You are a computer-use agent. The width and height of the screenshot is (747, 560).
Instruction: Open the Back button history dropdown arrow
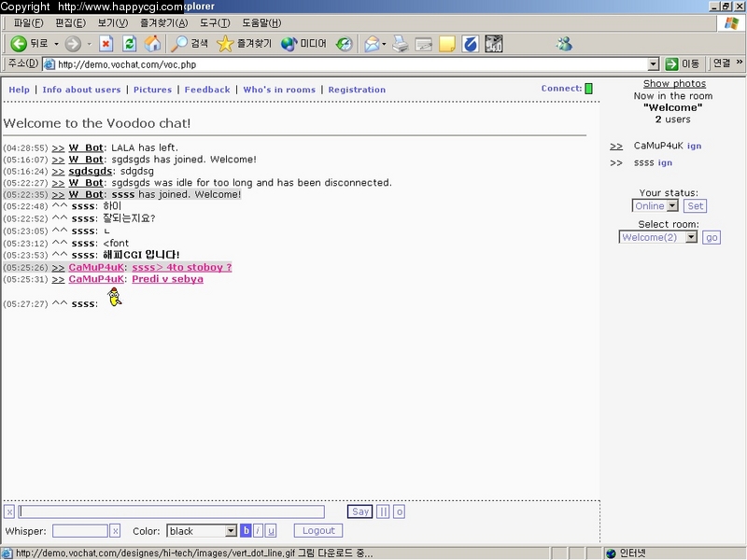56,44
